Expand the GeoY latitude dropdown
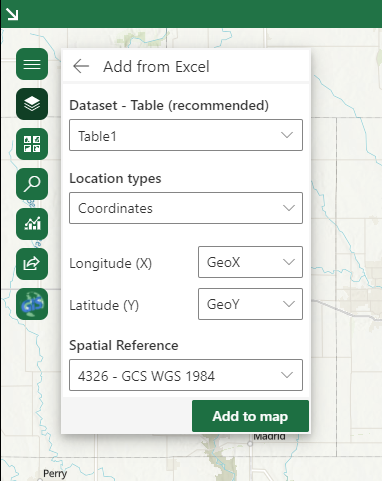 pyautogui.click(x=250, y=304)
